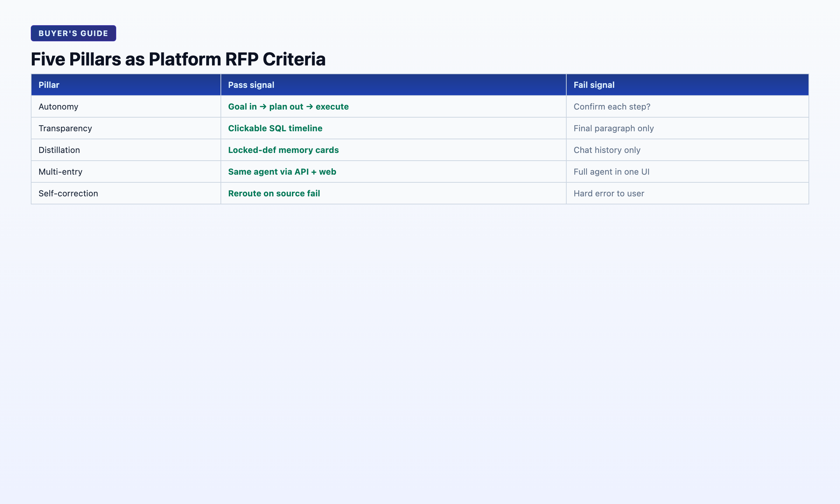Select the 'Distillation' pillar cell
840x504 pixels.
126,150
